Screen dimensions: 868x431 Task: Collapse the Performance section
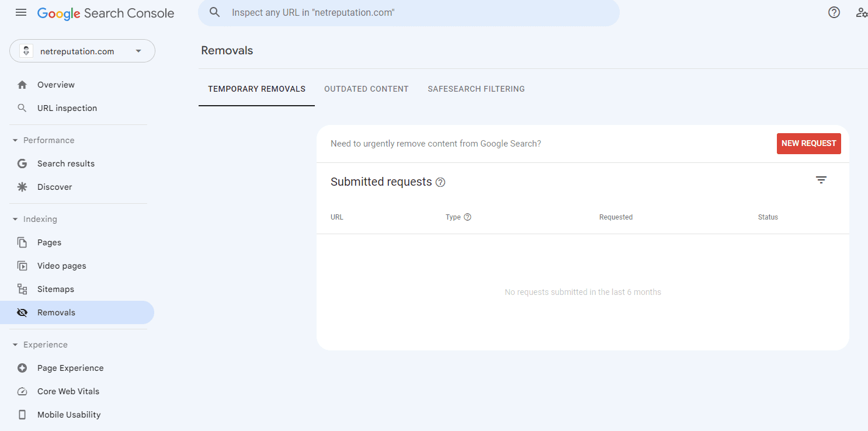click(x=15, y=140)
